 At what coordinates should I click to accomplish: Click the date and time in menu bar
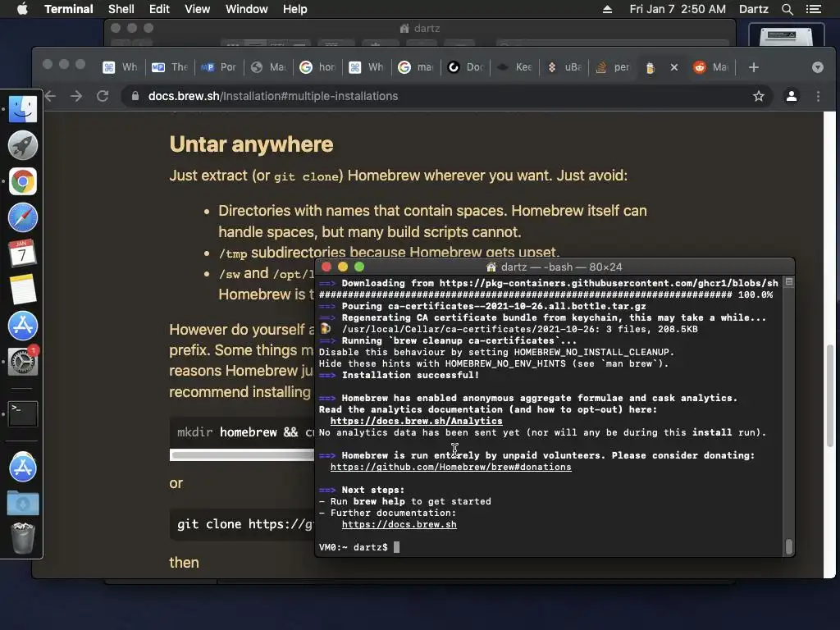click(x=678, y=9)
